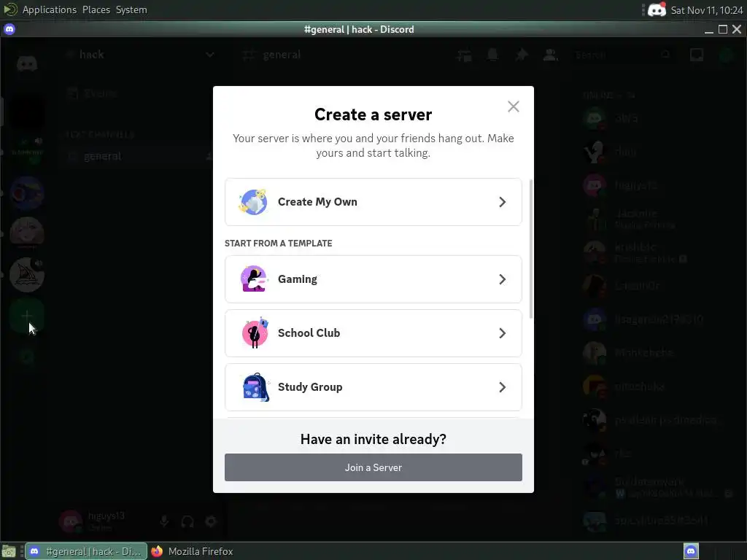This screenshot has height=560, width=747.
Task: Click the Firefox icon in the taskbar
Action: [x=157, y=551]
